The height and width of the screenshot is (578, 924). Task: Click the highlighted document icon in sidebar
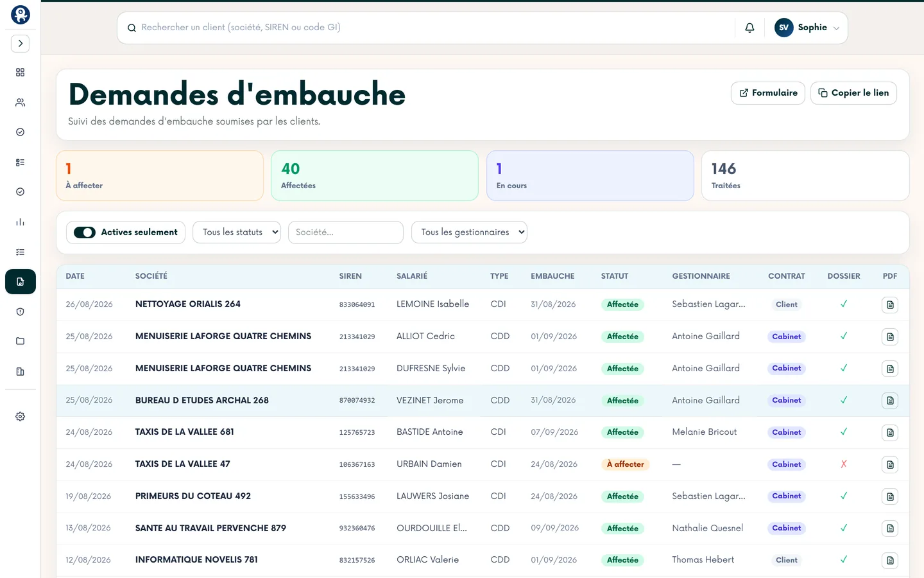[21, 281]
